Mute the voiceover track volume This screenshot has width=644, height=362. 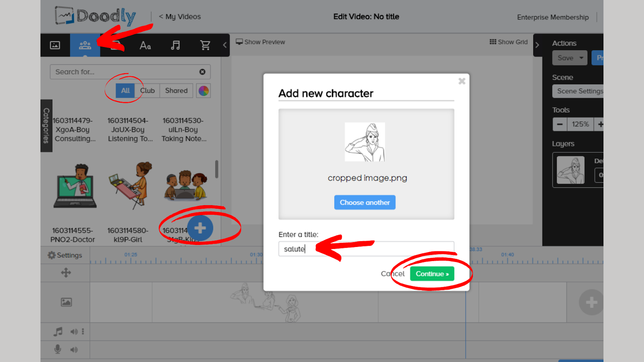pyautogui.click(x=74, y=350)
